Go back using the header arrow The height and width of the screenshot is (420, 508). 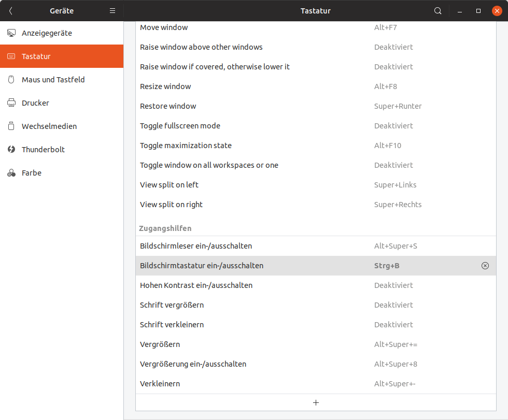11,11
